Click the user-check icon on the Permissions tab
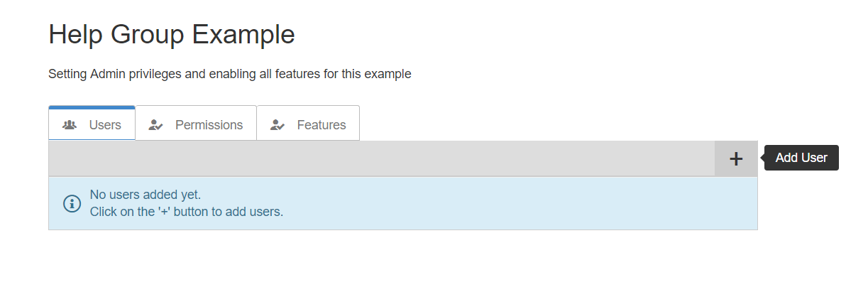The width and height of the screenshot is (868, 297). coord(156,125)
